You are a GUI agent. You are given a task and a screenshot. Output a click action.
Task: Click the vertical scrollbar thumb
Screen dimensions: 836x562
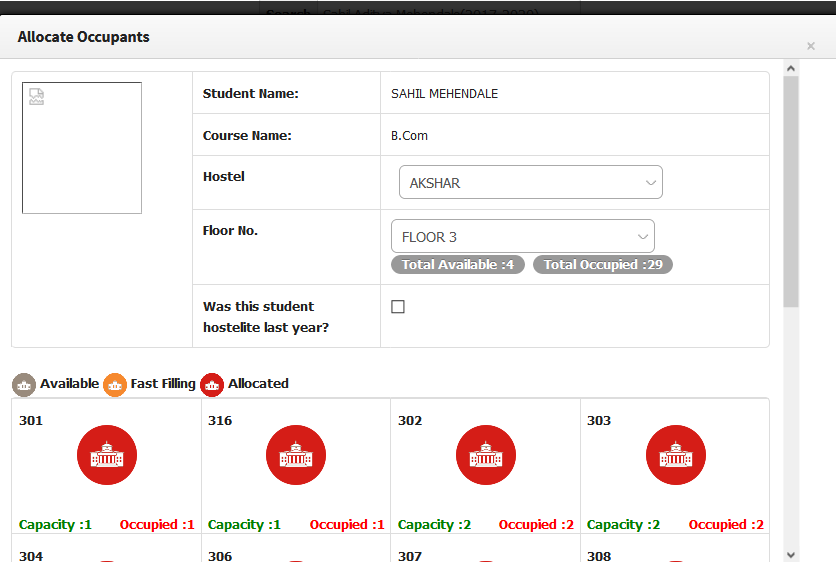[x=791, y=191]
